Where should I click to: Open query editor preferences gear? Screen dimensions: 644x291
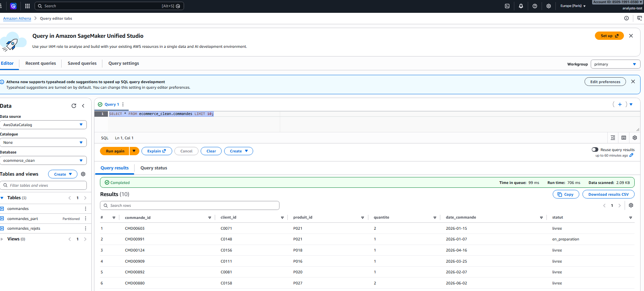635,138
